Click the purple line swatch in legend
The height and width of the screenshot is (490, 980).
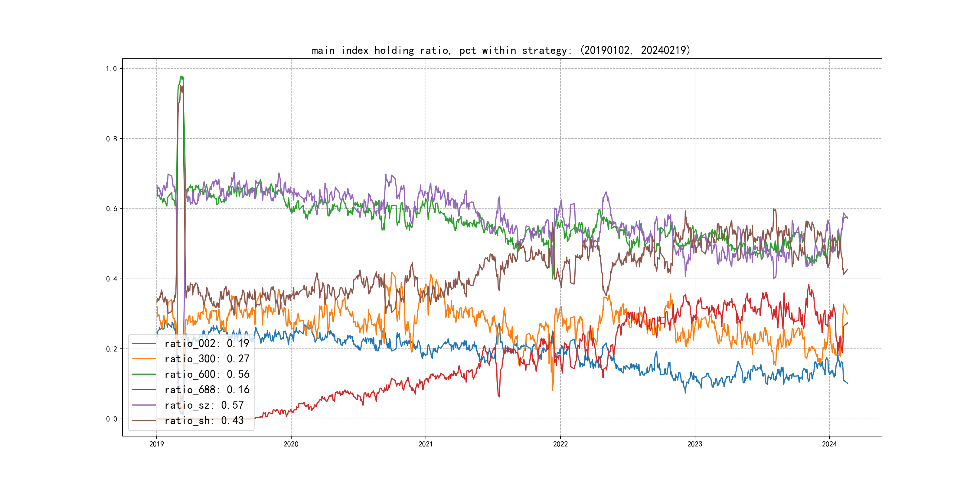144,405
